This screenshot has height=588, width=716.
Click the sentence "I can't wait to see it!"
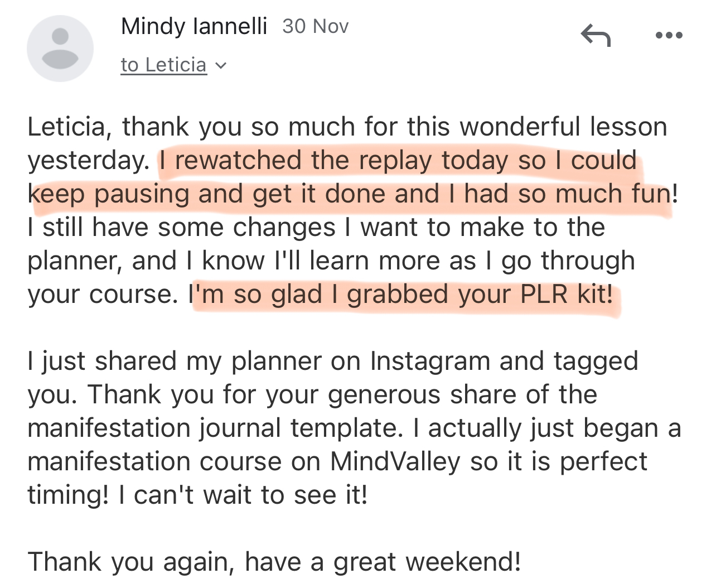pyautogui.click(x=243, y=495)
